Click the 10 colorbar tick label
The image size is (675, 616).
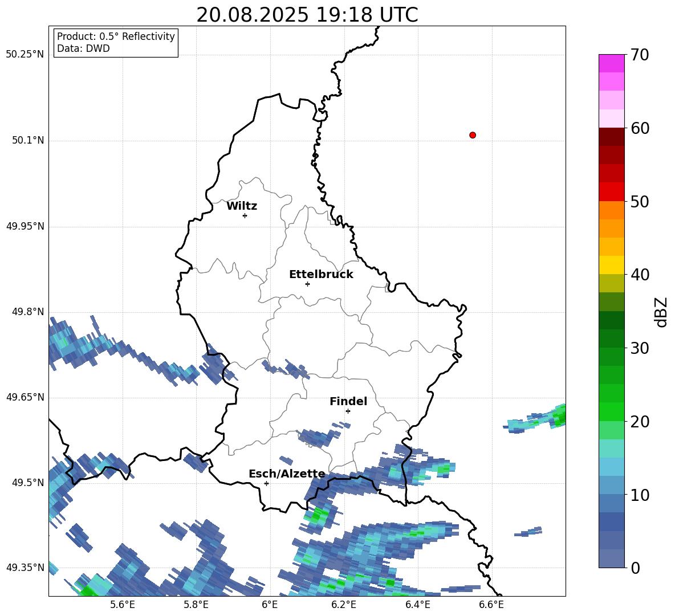click(640, 495)
